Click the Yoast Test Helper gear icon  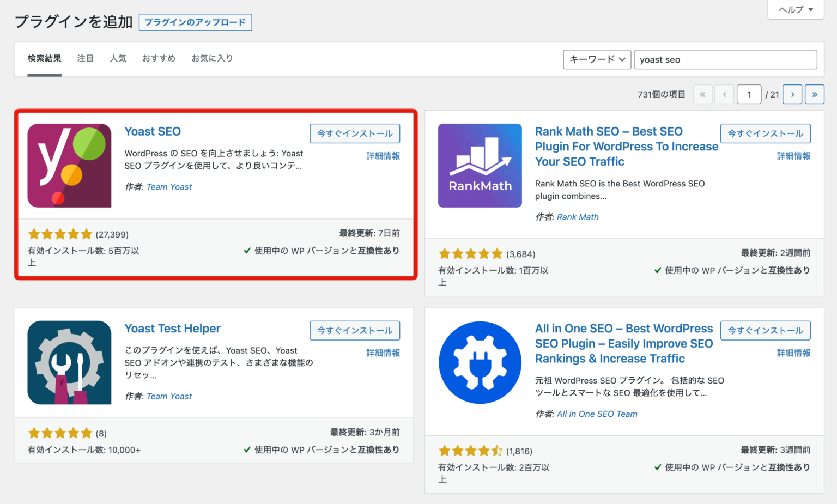click(69, 363)
